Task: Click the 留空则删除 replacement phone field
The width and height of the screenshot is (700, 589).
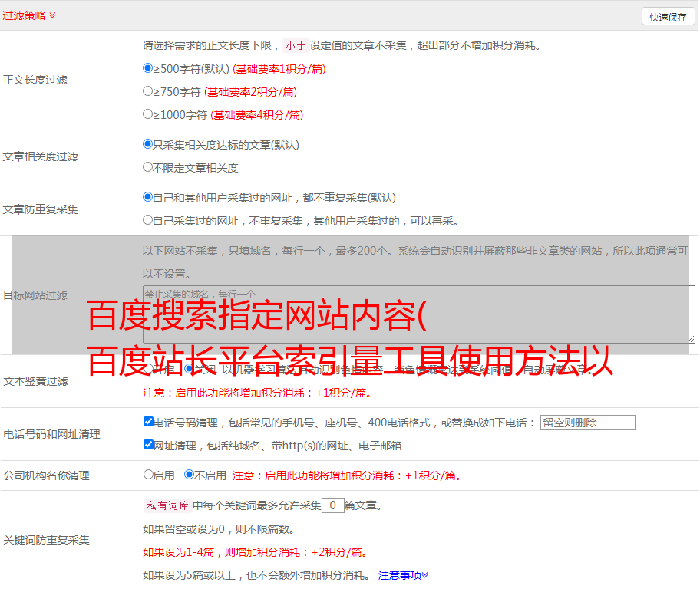Action: 587,423
